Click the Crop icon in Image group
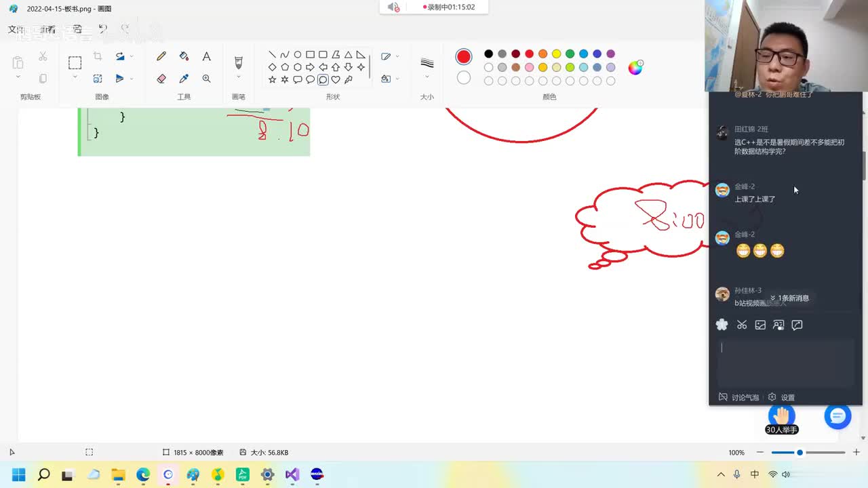 [x=98, y=57]
